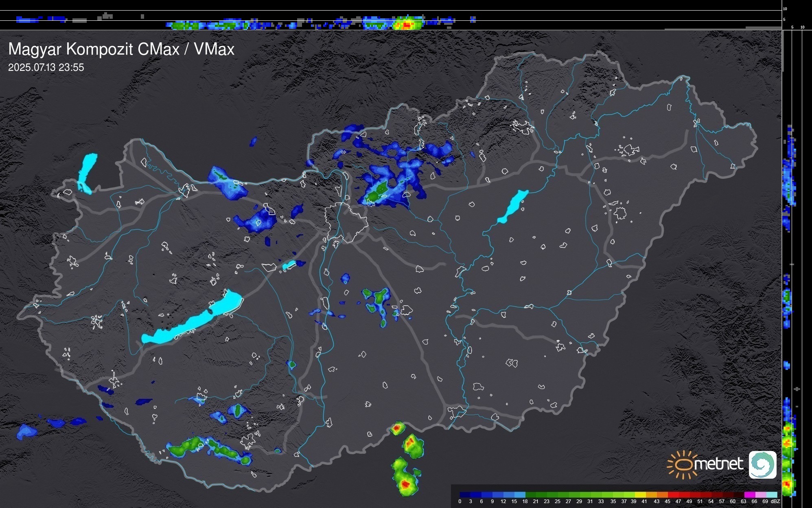This screenshot has height=508, width=812.
Task: Click the teal swirl app icon
Action: 762,465
